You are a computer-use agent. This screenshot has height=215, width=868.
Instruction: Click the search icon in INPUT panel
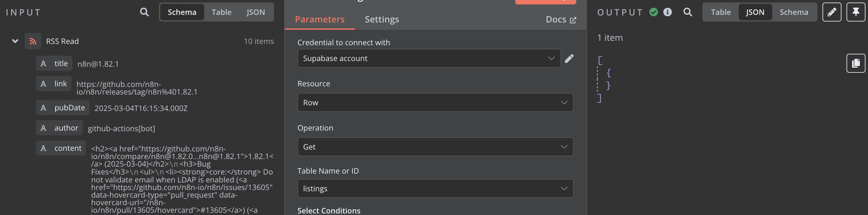click(144, 12)
